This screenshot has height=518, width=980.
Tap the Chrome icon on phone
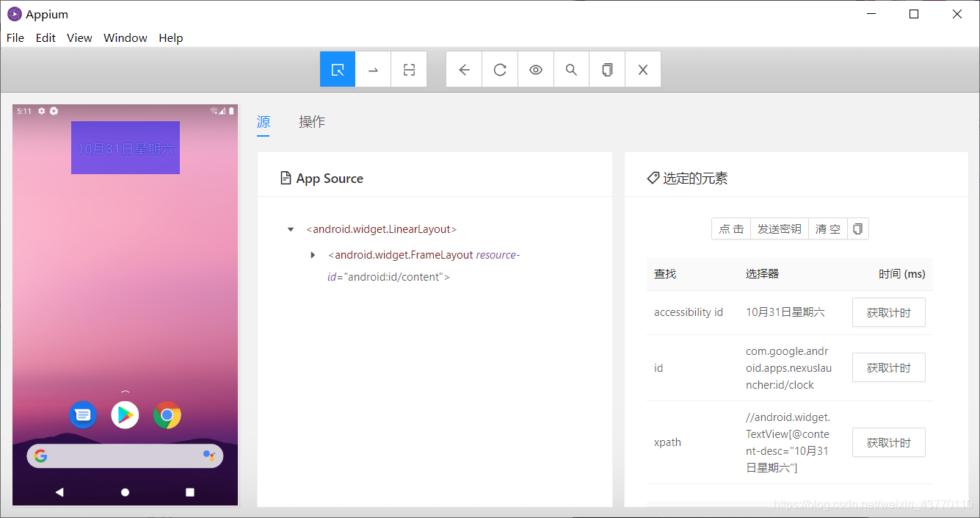[x=167, y=415]
